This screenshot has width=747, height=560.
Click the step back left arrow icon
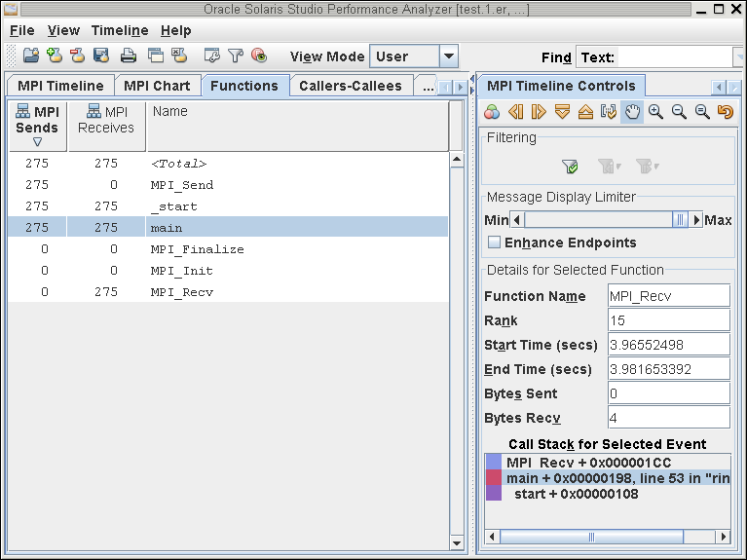pyautogui.click(x=515, y=112)
